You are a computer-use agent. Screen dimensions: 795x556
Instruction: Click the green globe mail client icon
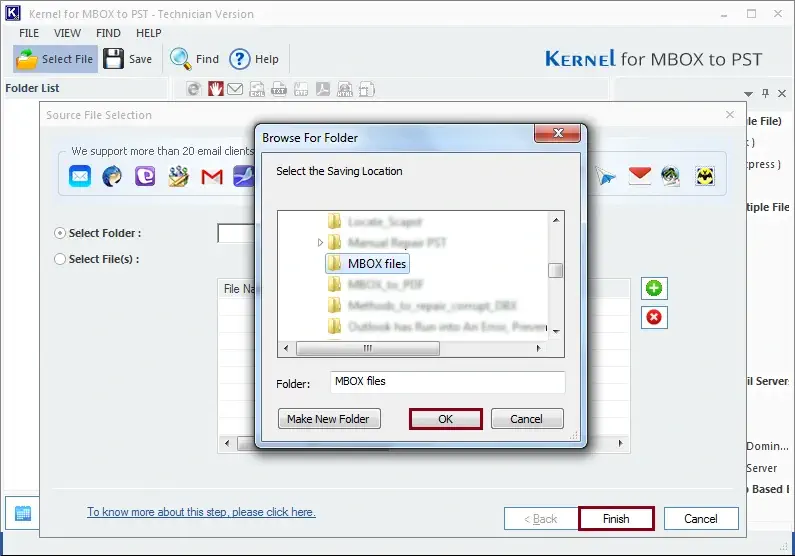[x=671, y=176]
